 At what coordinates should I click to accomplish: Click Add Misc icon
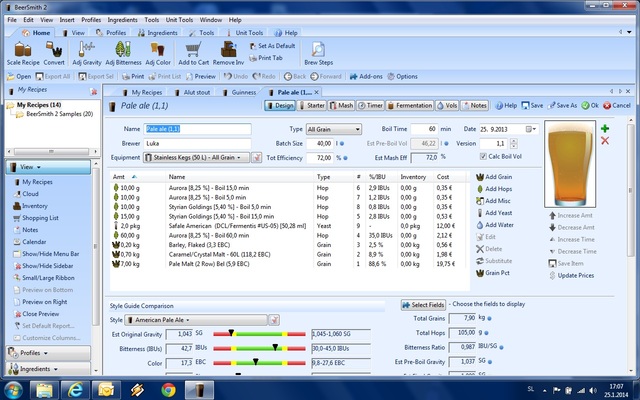[x=480, y=201]
